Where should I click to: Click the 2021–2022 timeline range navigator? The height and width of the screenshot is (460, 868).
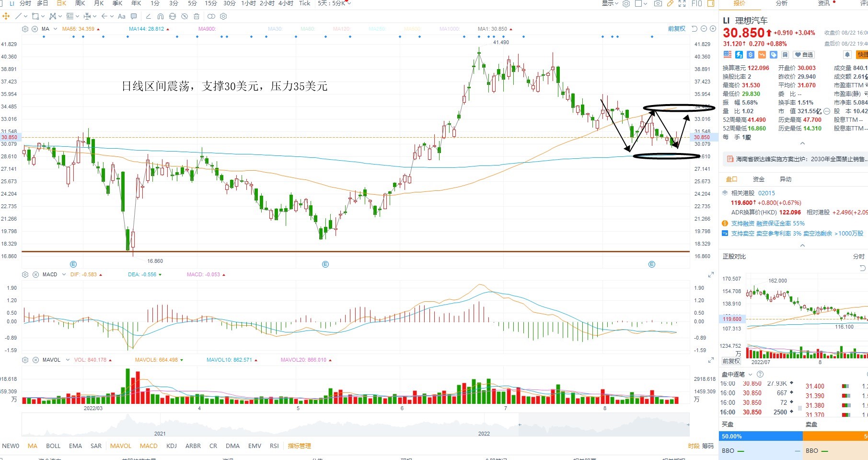point(356,425)
